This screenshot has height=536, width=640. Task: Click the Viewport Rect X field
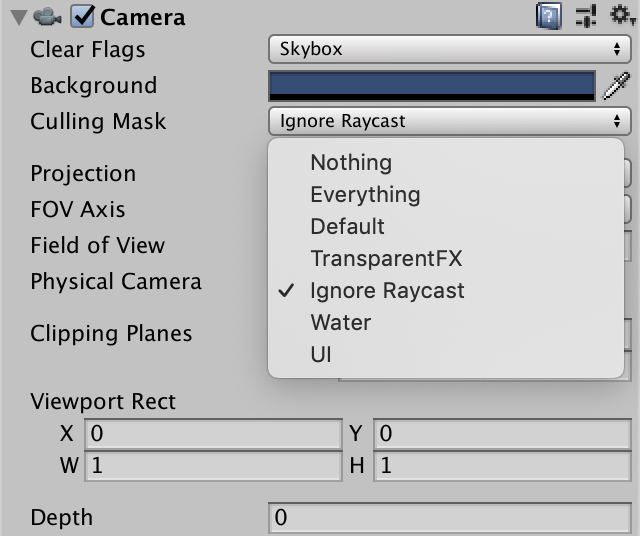tap(213, 434)
